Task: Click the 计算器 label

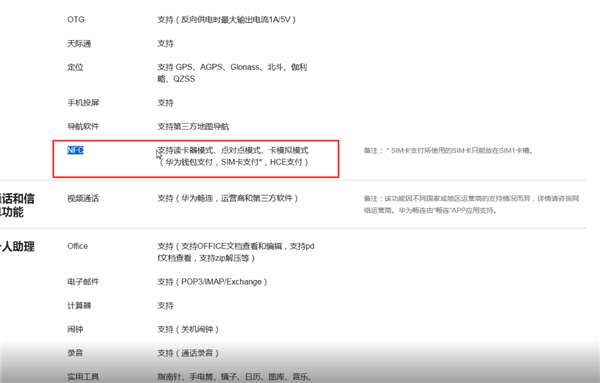Action: point(79,305)
